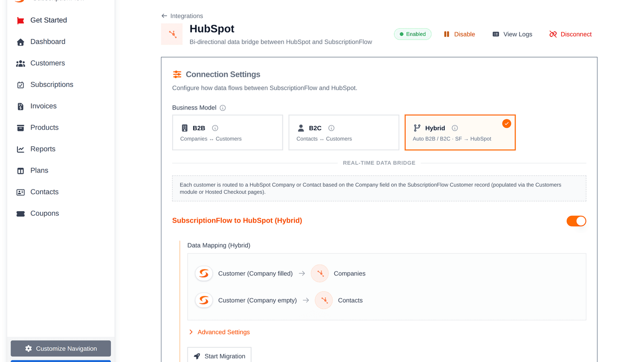Select the Hybrid business model card
Viewport: 644px width, 362px height.
click(460, 132)
